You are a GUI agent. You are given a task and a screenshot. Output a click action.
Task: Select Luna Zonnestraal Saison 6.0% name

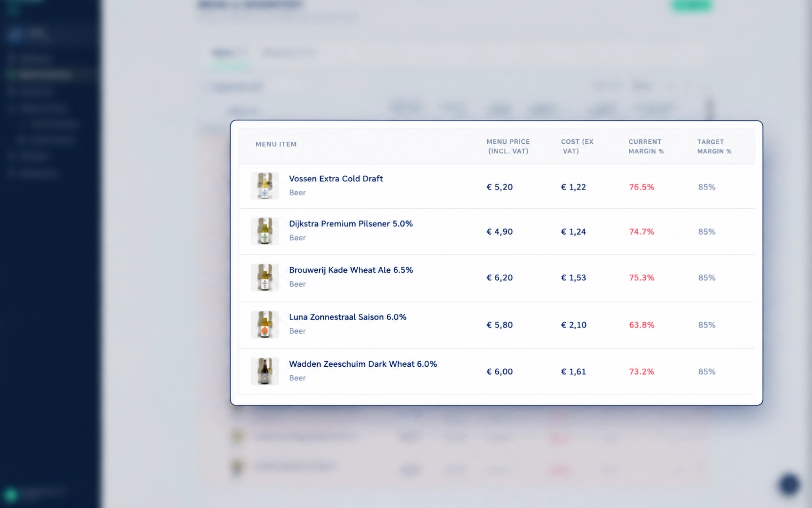pyautogui.click(x=348, y=317)
